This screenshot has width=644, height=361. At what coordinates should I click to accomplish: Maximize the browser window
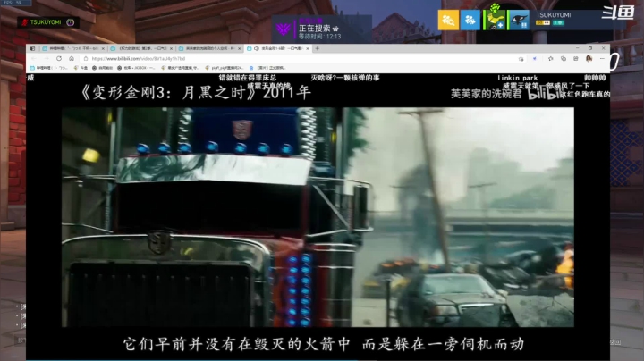(590, 48)
